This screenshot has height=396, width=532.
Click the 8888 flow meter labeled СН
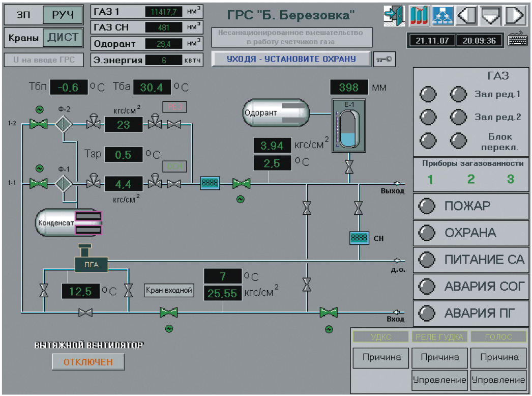(359, 238)
